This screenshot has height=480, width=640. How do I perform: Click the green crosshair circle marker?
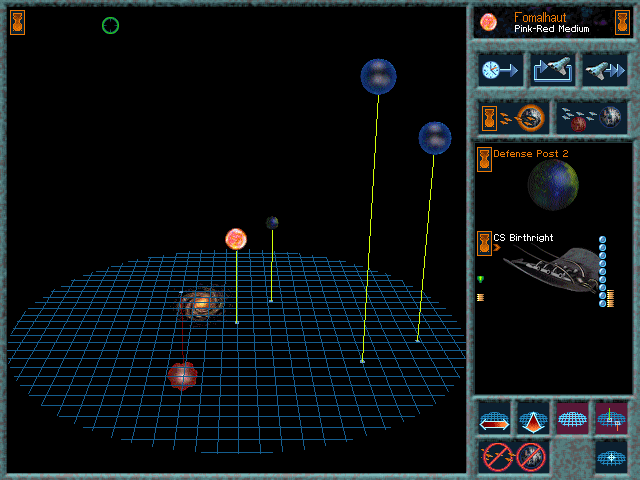point(110,25)
